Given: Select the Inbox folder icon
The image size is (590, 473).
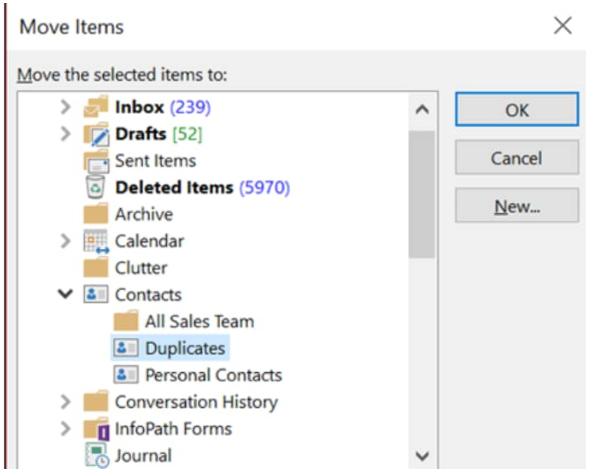Looking at the screenshot, I should pyautogui.click(x=96, y=106).
